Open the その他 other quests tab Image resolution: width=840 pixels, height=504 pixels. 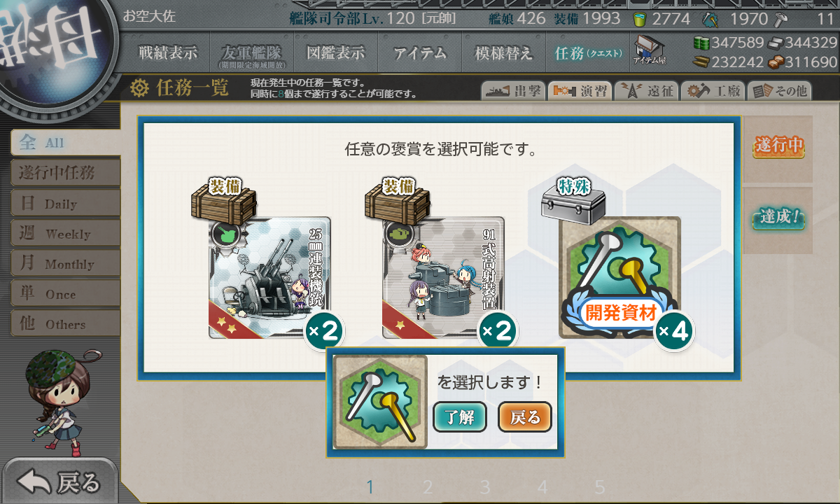click(779, 91)
